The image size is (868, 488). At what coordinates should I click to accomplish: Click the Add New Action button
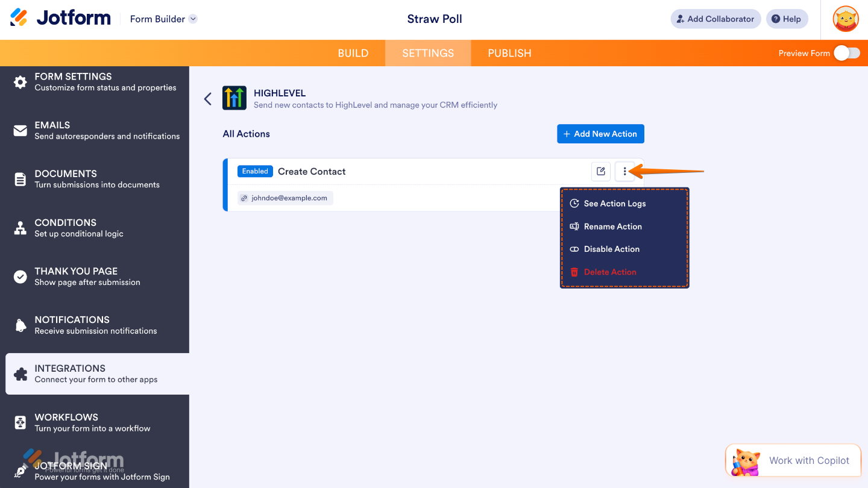coord(600,134)
